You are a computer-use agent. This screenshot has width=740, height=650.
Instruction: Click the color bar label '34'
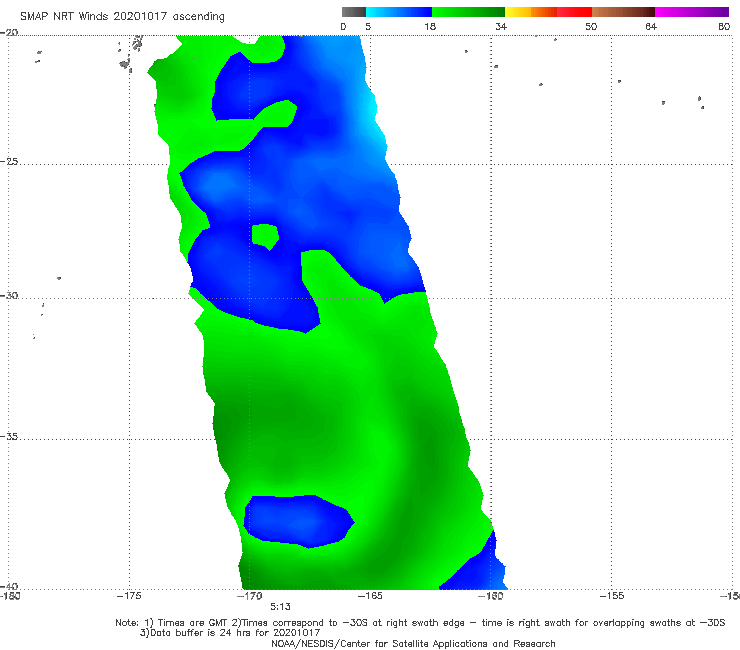pyautogui.click(x=501, y=27)
